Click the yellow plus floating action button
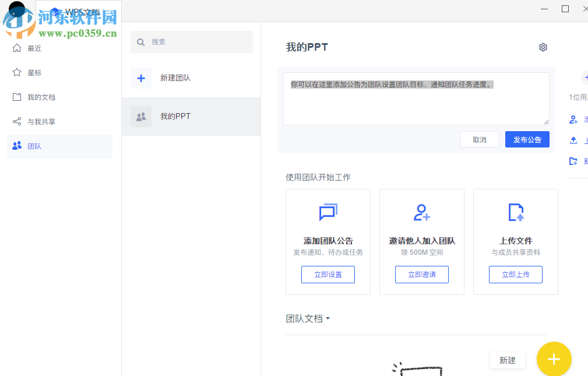Viewport: 588px width, 376px height. pos(554,359)
